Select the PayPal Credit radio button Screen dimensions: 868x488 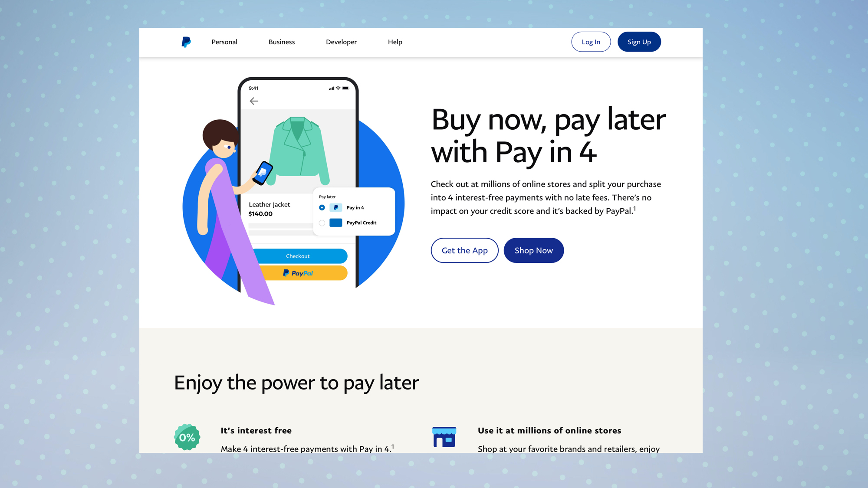[322, 222]
